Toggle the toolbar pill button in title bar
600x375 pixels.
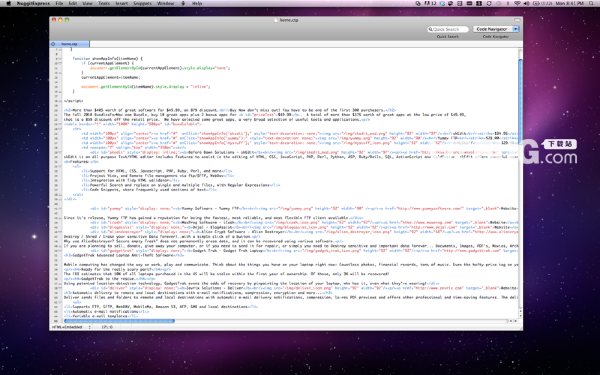(x=517, y=20)
